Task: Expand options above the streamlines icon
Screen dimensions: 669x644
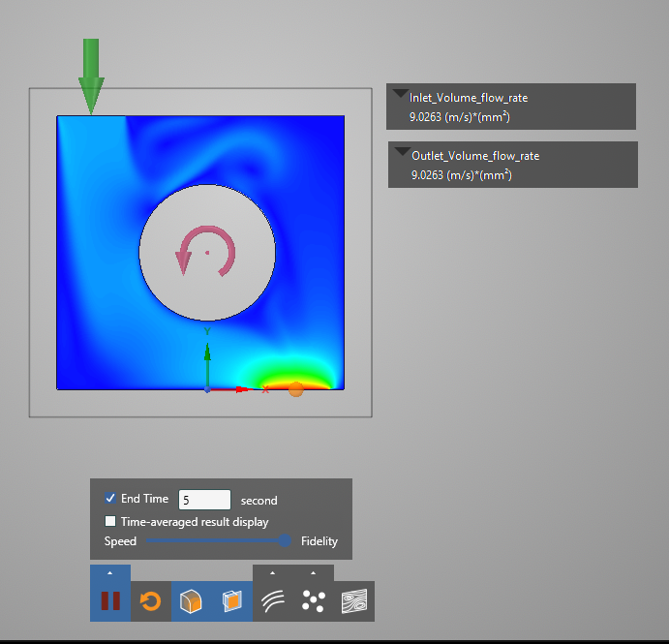Action: 273,572
